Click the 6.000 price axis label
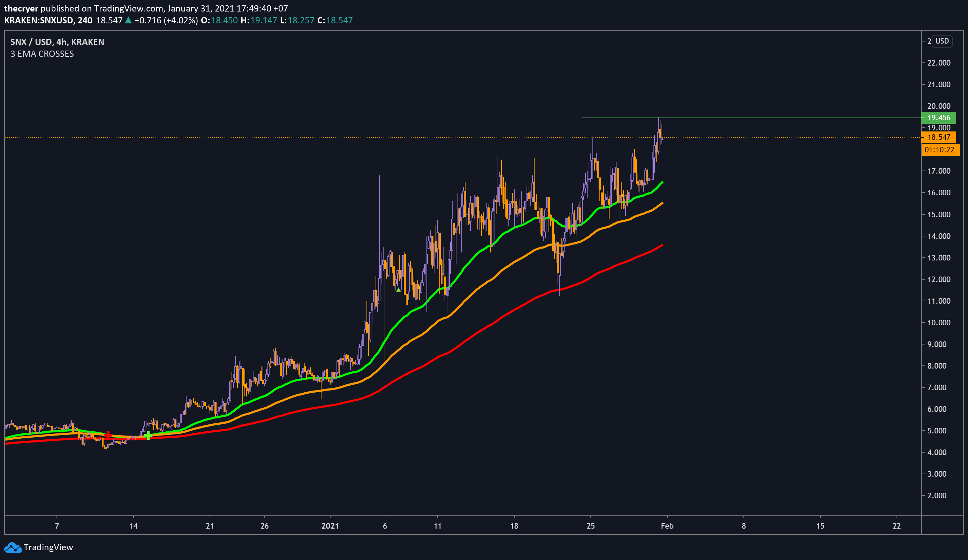968x560 pixels. pos(937,409)
